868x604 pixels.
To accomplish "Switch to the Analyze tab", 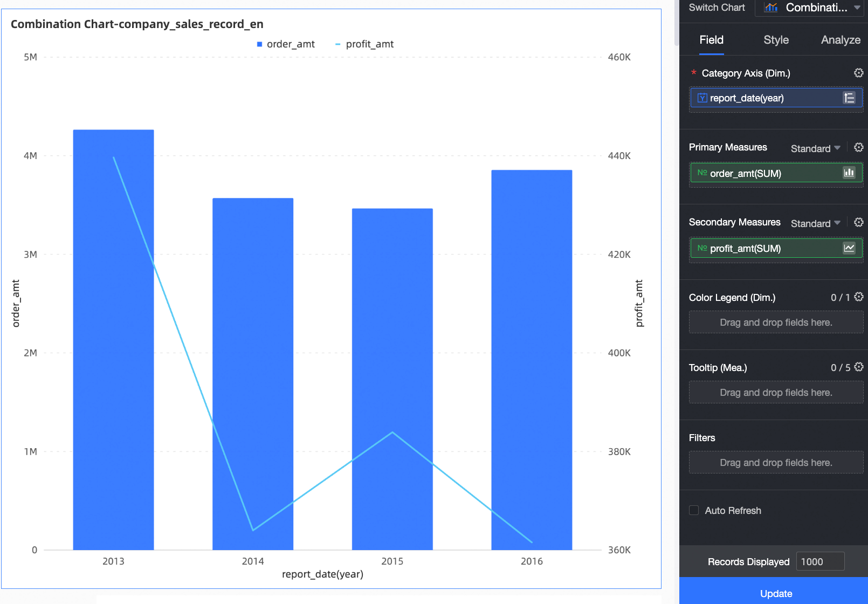I will (841, 40).
